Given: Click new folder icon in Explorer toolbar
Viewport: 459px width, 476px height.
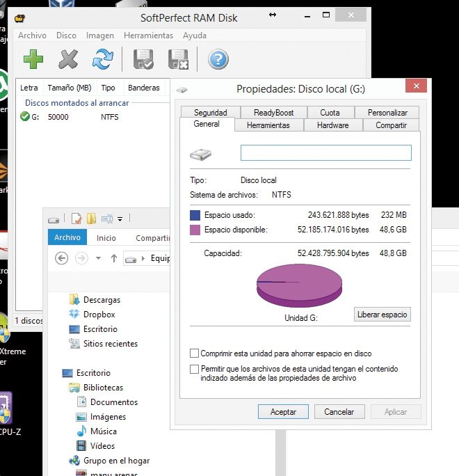Looking at the screenshot, I should point(91,219).
